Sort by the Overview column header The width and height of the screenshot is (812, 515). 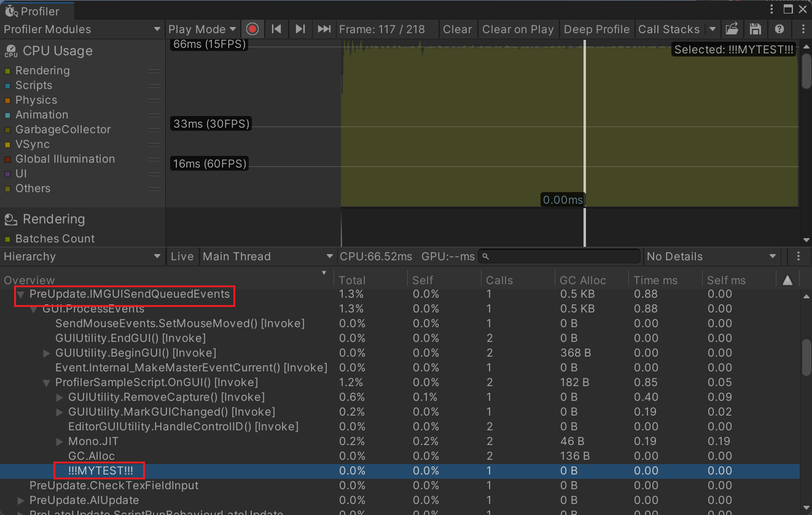point(166,280)
